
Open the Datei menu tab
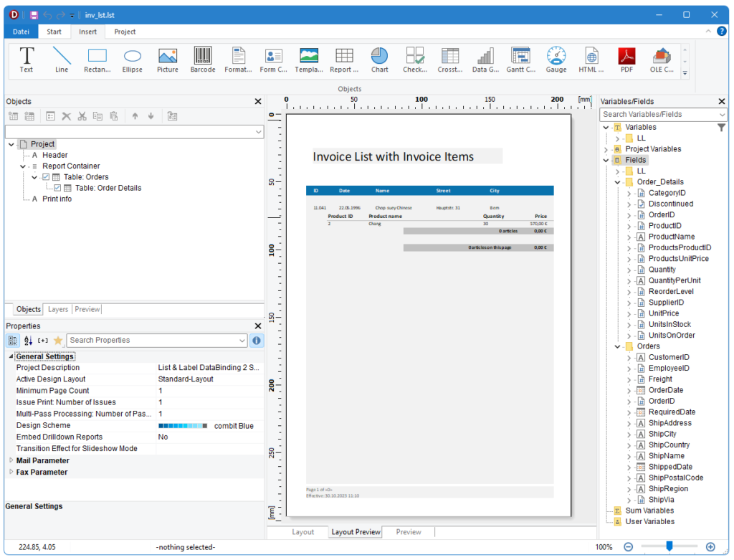click(x=21, y=32)
